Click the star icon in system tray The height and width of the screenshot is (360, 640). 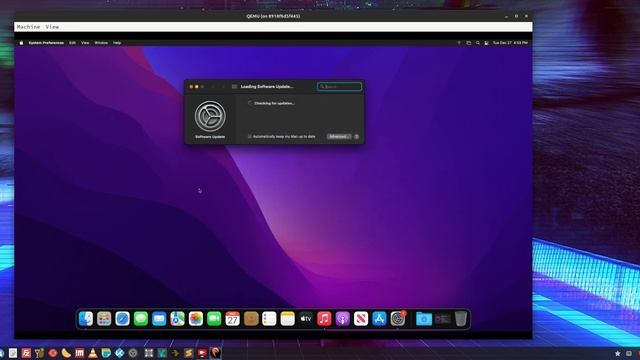(618, 353)
